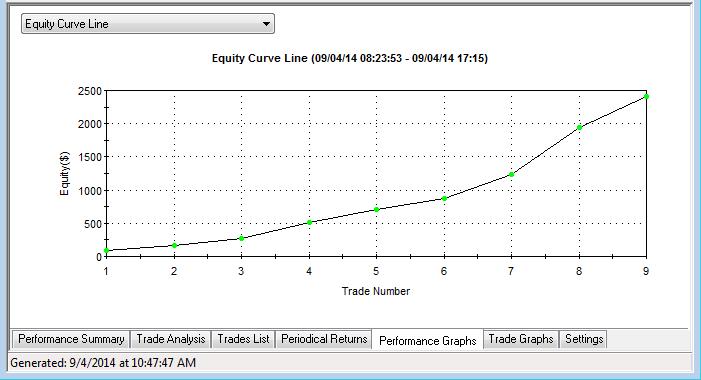
Task: Click the Trade Number axis label
Action: [376, 291]
